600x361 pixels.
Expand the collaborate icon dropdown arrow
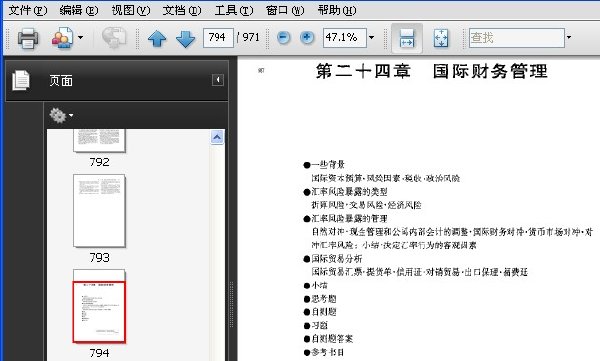tap(80, 38)
